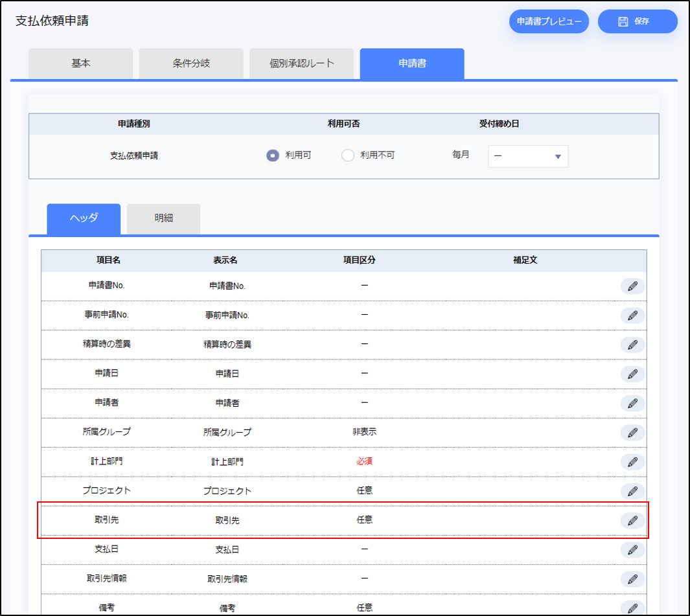Click the 非表示 value for 所属グループ
Viewport: 690px width, 616px height.
tap(364, 432)
